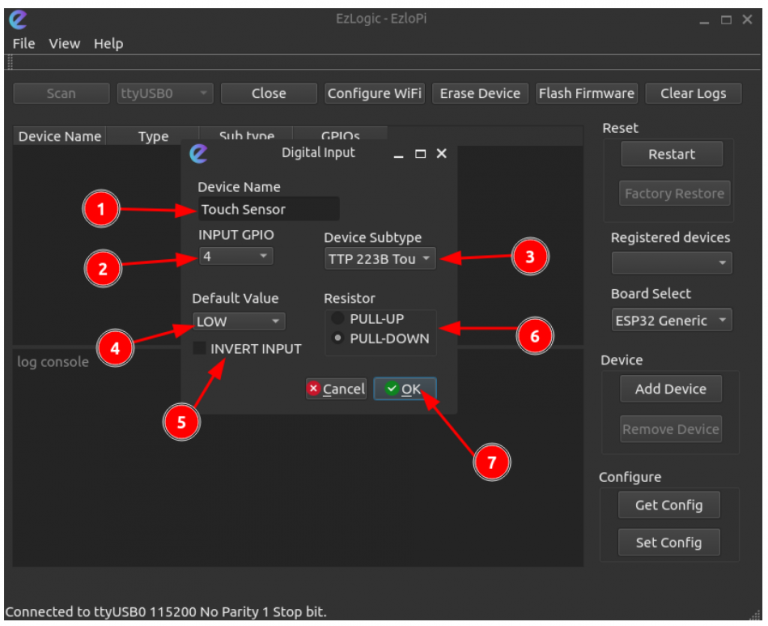Close the Digital Input dialog
Screen dimensions: 768x626
point(441,154)
